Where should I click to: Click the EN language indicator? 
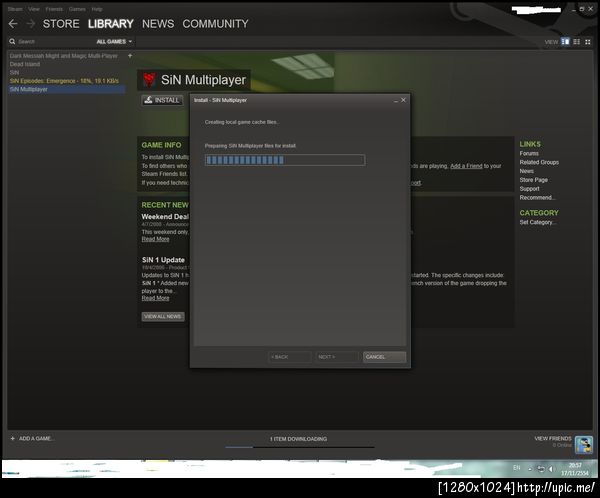pyautogui.click(x=517, y=468)
